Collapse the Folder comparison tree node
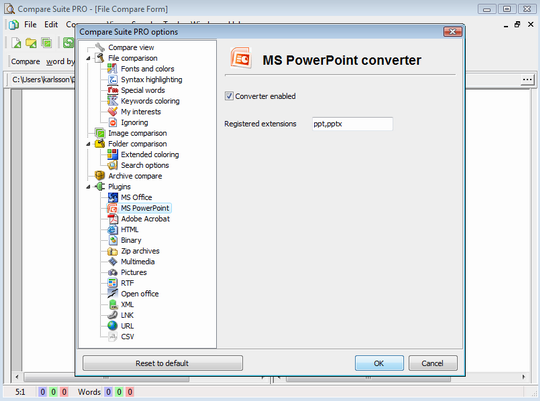The image size is (540, 401). click(x=88, y=144)
